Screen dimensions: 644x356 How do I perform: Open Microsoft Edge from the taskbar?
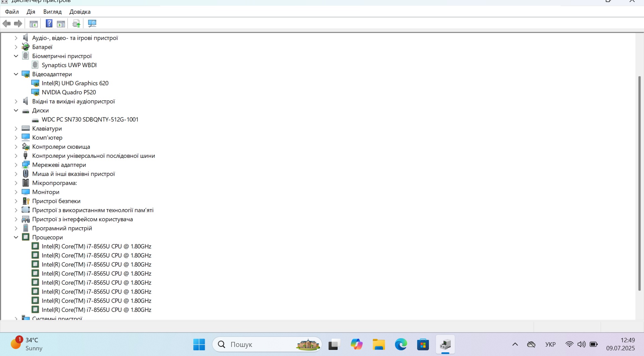click(401, 344)
